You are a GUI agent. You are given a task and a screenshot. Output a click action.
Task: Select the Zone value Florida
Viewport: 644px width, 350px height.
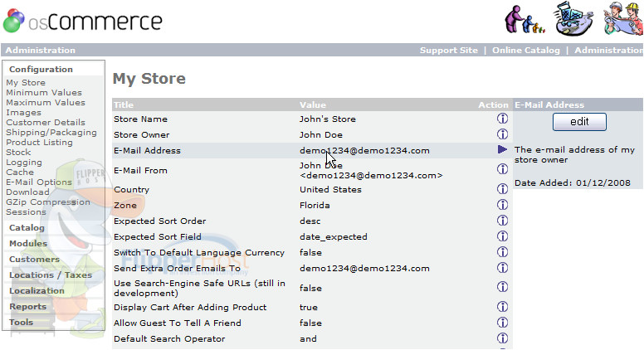pos(315,205)
